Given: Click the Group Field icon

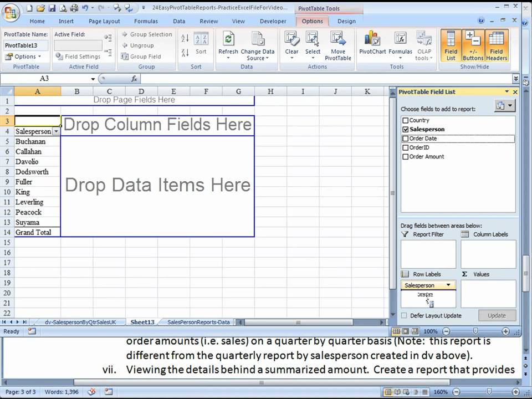Looking at the screenshot, I should click(x=125, y=57).
